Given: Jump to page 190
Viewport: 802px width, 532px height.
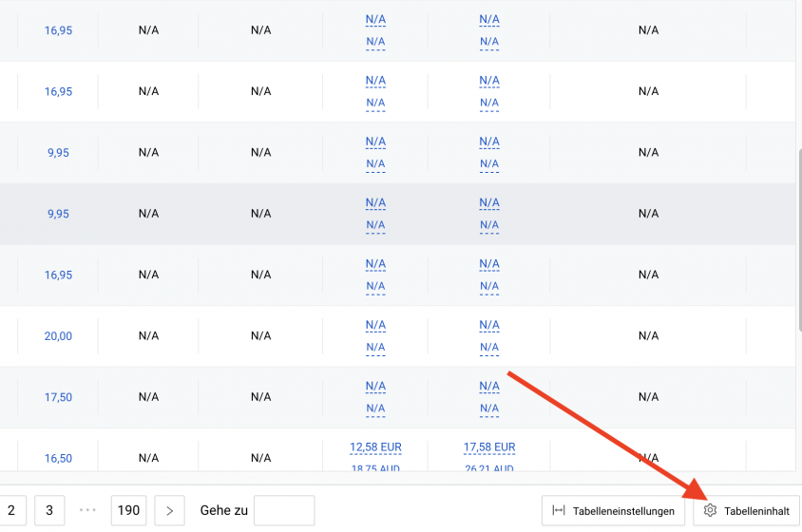Looking at the screenshot, I should (128, 510).
